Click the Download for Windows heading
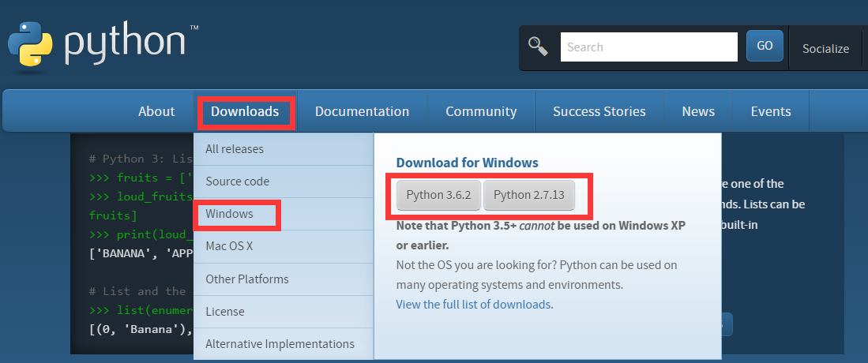Screen dimensions: 868x363 (468, 163)
